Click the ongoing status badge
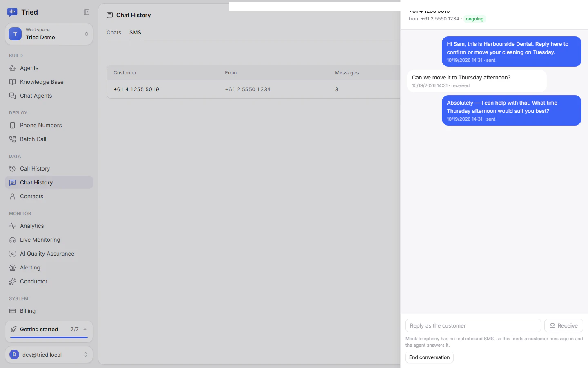Viewport: 588px width, 368px height. (474, 19)
